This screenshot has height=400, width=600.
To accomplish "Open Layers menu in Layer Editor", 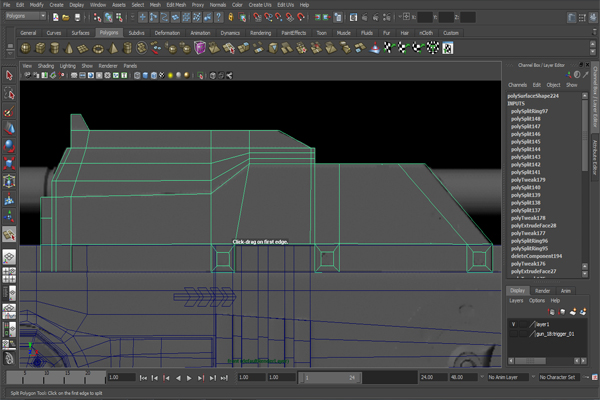I will (516, 300).
